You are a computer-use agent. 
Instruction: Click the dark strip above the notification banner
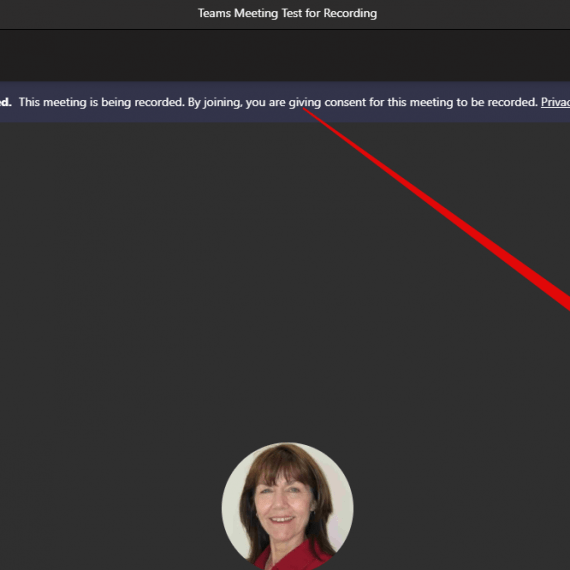[x=285, y=56]
